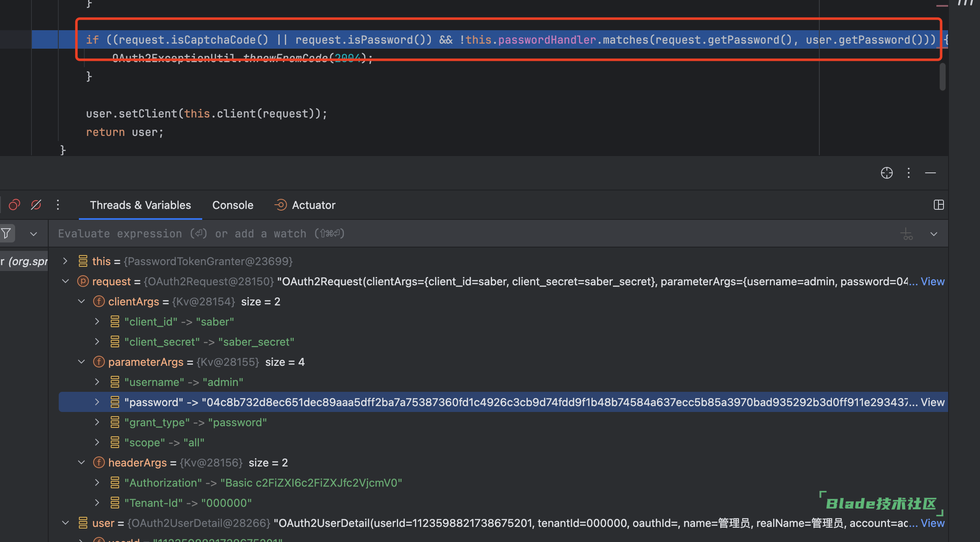Select the "Authorization" Basic token row
The width and height of the screenshot is (980, 542).
pos(503,482)
